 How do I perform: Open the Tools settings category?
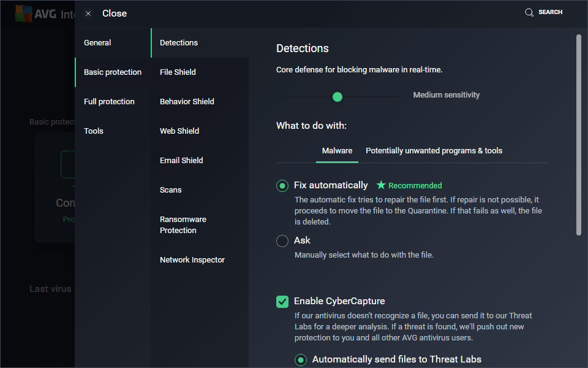pos(93,131)
